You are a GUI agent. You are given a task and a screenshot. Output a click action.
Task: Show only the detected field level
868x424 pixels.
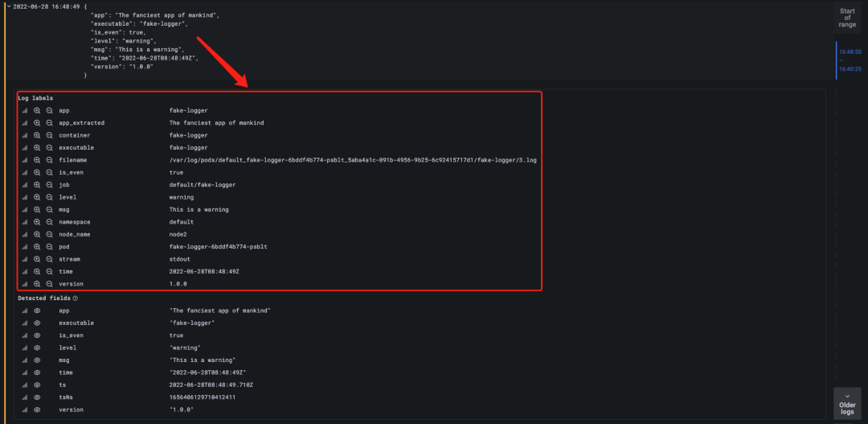point(37,348)
